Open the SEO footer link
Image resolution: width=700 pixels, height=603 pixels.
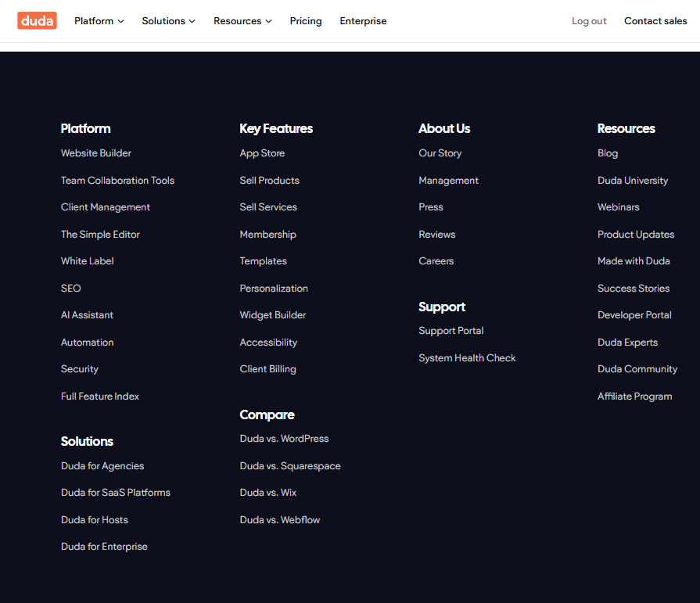[x=70, y=289]
